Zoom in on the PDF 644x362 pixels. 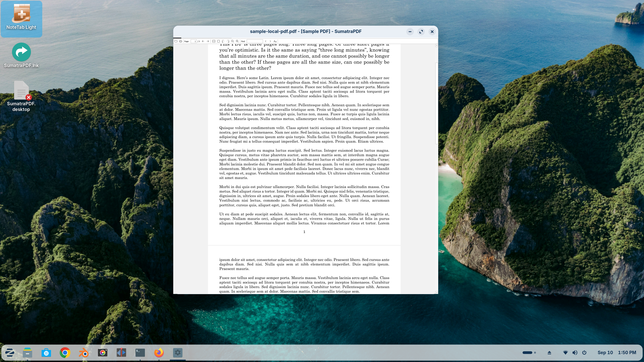237,41
